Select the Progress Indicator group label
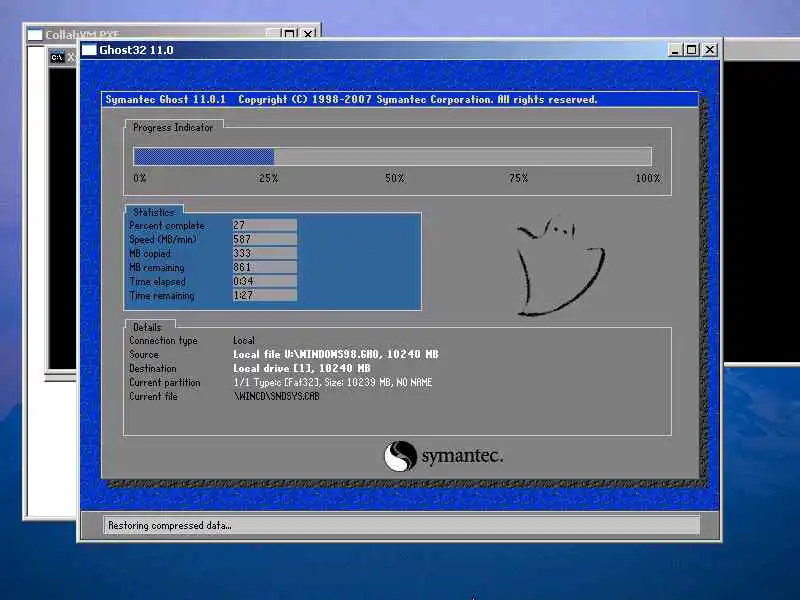Image resolution: width=800 pixels, height=600 pixels. pyautogui.click(x=172, y=128)
